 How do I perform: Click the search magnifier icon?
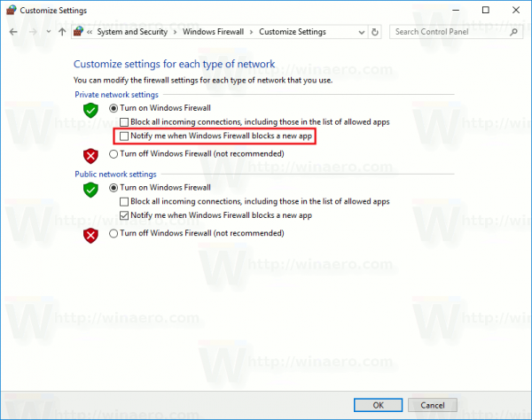click(514, 32)
